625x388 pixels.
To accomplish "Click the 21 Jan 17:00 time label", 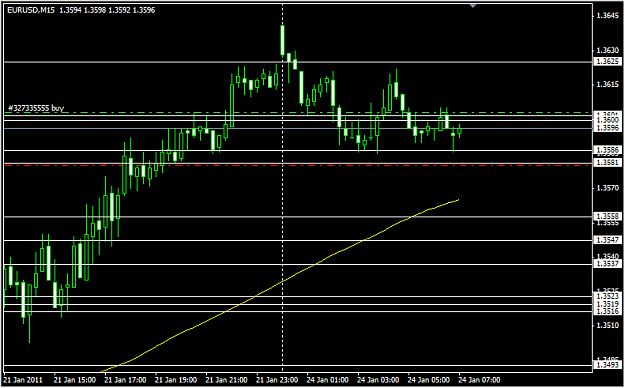I will point(125,380).
